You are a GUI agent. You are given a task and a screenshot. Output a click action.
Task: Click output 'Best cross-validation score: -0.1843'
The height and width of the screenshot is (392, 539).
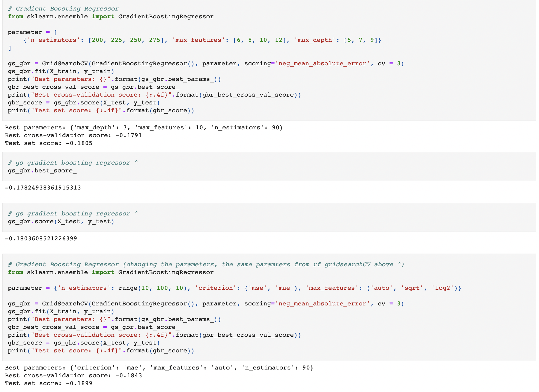click(x=73, y=375)
